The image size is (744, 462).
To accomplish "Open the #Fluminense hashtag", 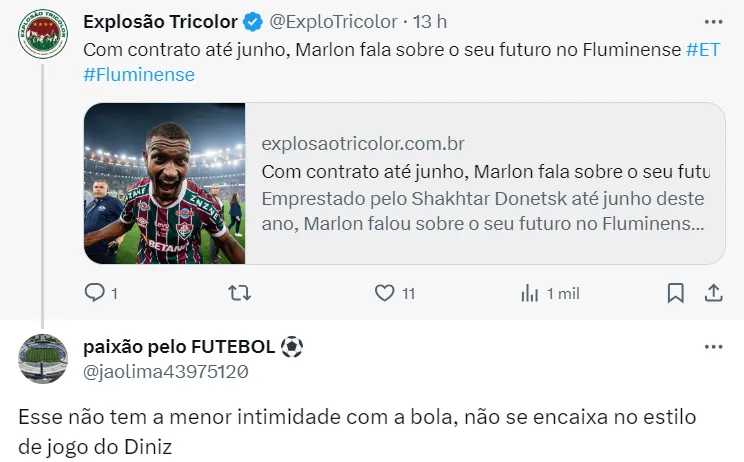I will [x=139, y=75].
